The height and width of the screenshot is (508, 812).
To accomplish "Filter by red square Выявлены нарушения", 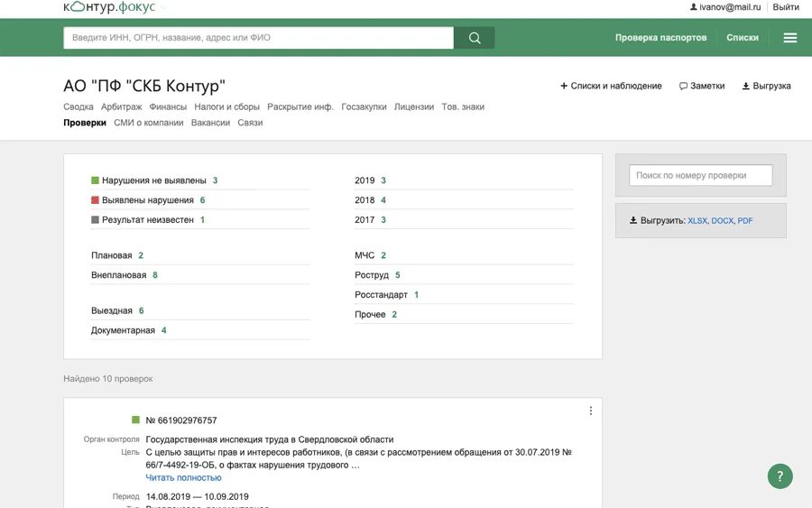I will pyautogui.click(x=96, y=200).
